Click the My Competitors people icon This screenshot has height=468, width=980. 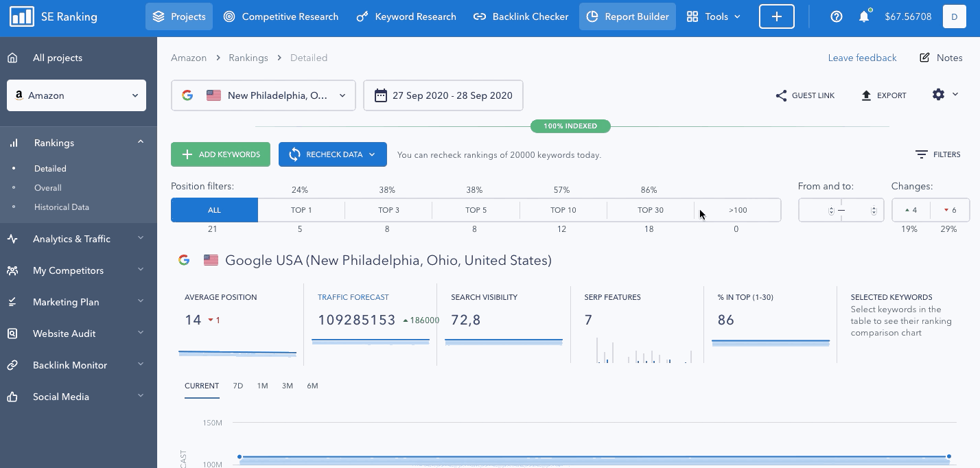point(12,270)
